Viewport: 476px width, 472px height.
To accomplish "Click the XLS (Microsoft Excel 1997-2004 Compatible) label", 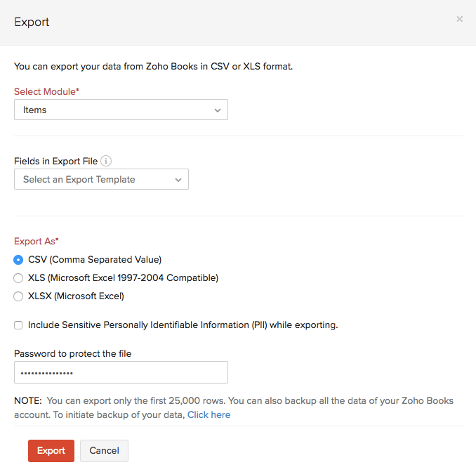I will (123, 277).
